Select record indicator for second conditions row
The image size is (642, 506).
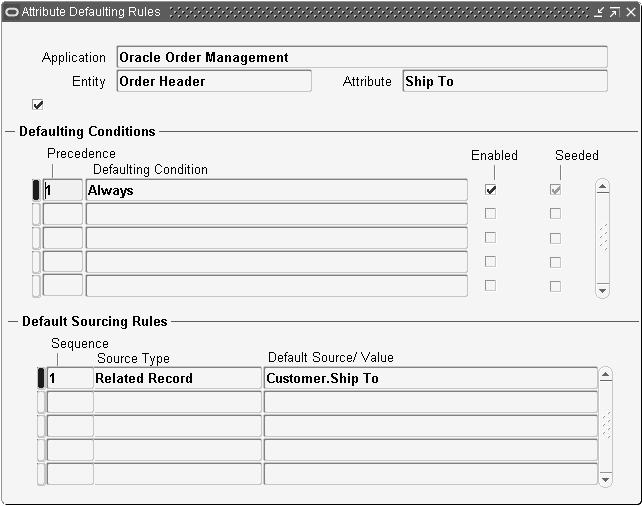(36, 214)
